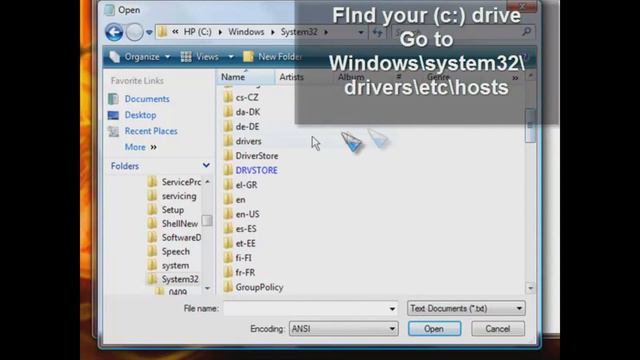Viewport: 640px width, 360px height.
Task: Collapse the Folders pane chevron
Action: point(206,165)
